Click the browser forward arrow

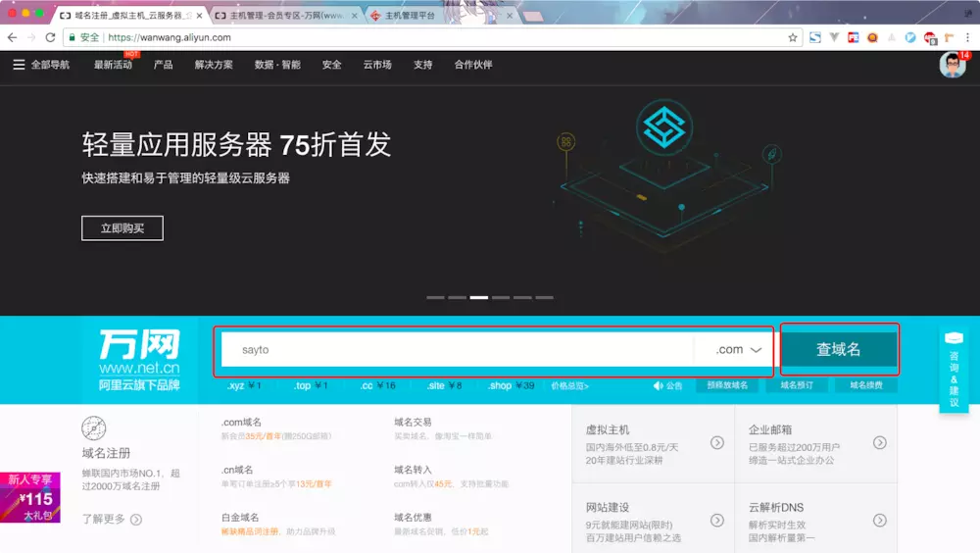tap(31, 37)
